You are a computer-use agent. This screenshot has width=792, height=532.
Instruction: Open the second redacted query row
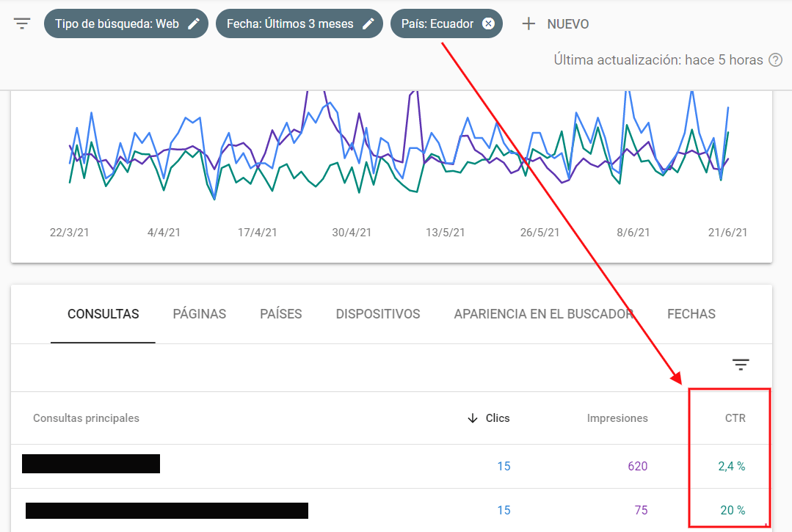click(391, 510)
